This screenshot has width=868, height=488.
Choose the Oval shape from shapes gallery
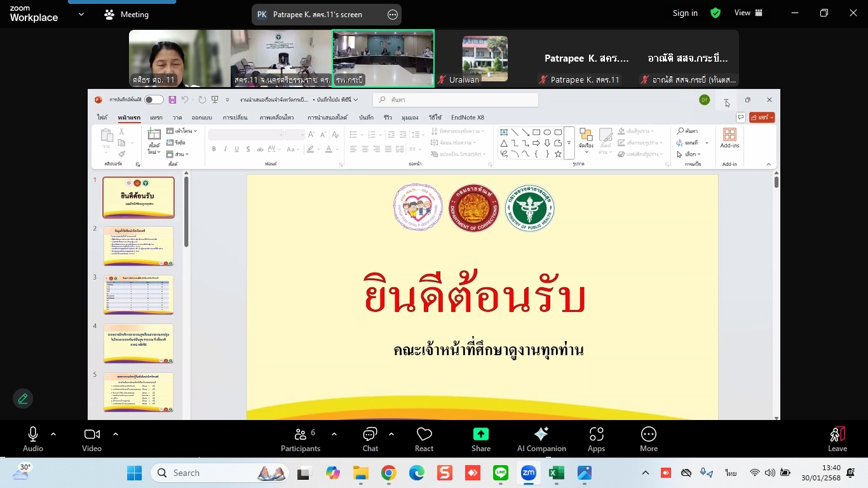point(547,132)
